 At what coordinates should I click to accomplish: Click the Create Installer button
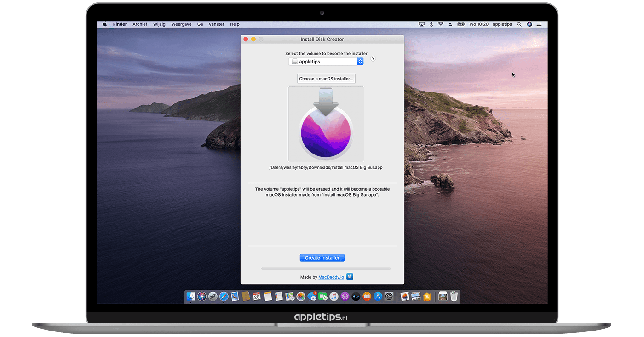322,258
